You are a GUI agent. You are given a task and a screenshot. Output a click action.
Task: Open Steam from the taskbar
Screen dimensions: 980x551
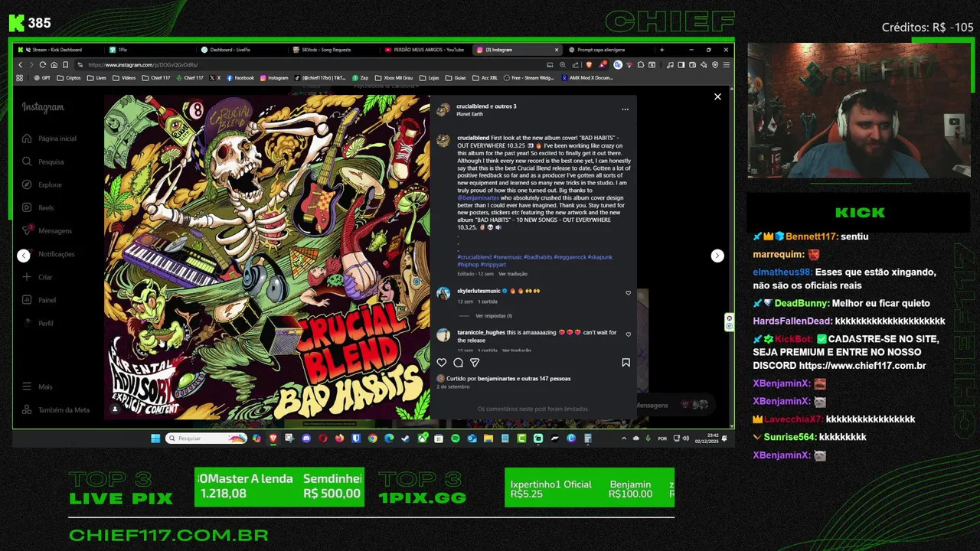(x=405, y=439)
